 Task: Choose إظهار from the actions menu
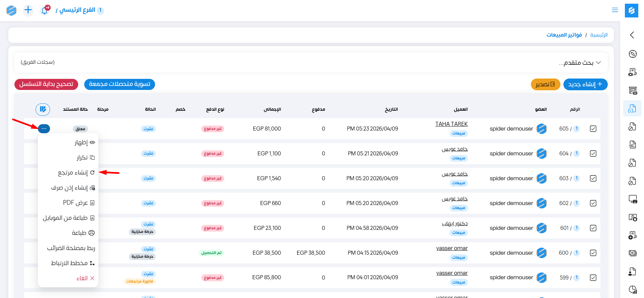tap(68, 142)
